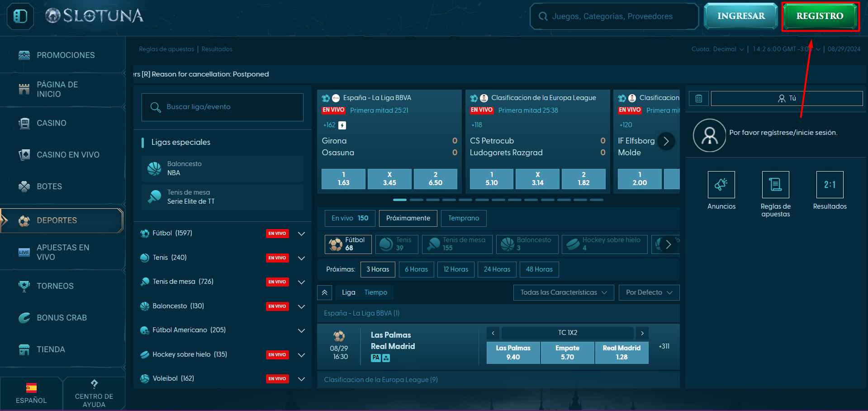Screen dimensions: 868x411
Task: Bet on Las Palmas at 9.40
Action: click(513, 353)
